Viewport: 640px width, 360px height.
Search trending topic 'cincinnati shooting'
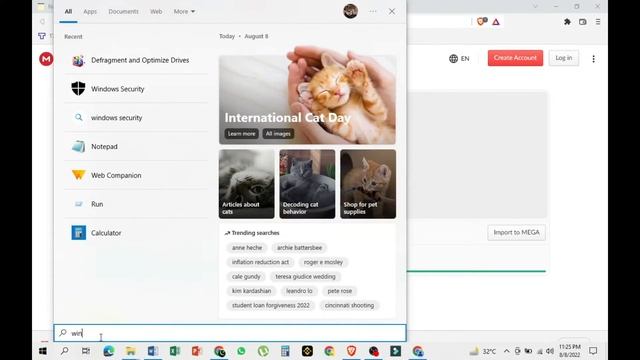[349, 305]
